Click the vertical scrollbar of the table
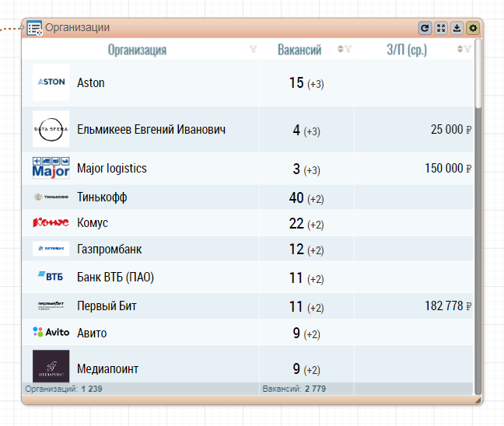504x426 pixels. tap(478, 74)
